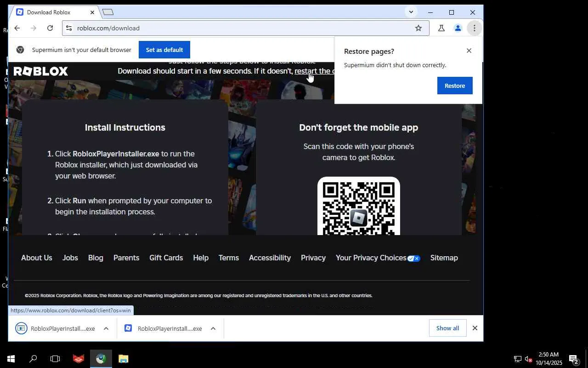The height and width of the screenshot is (368, 588).
Task: Click the Set as default button
Action: tap(164, 50)
